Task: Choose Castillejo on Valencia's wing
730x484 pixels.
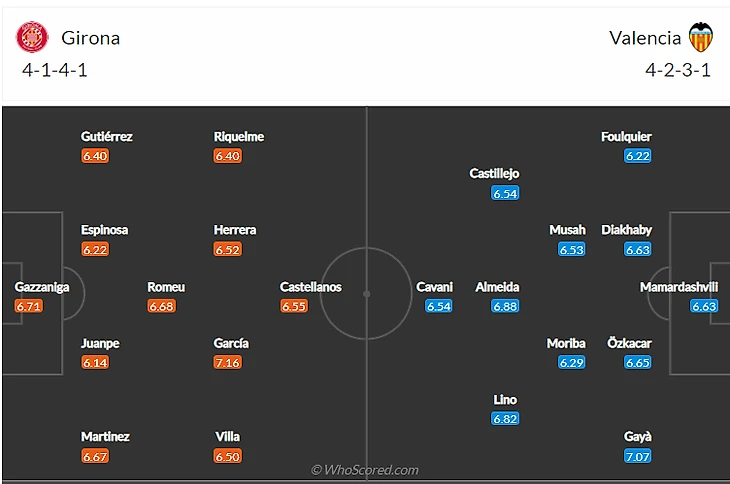Action: click(x=494, y=174)
